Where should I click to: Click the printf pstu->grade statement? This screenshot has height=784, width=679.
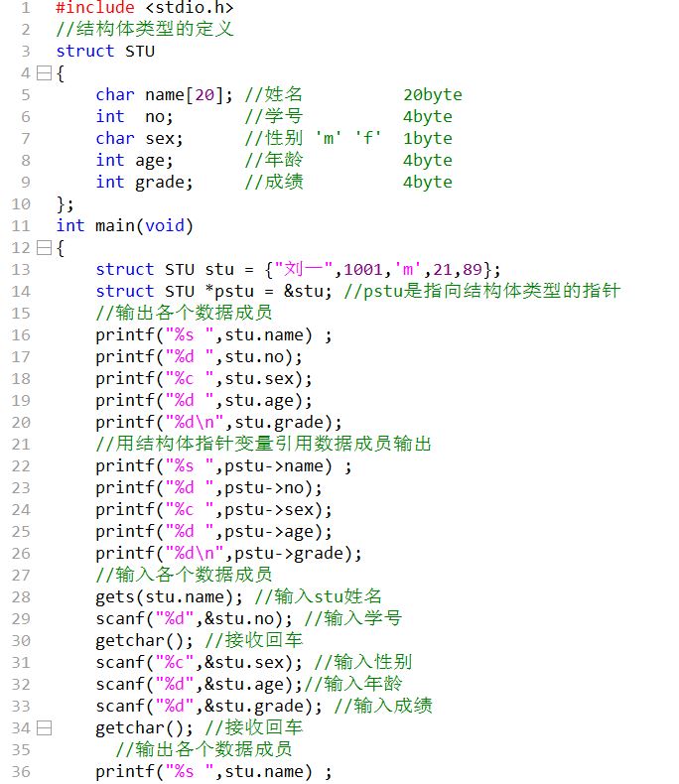tap(229, 554)
